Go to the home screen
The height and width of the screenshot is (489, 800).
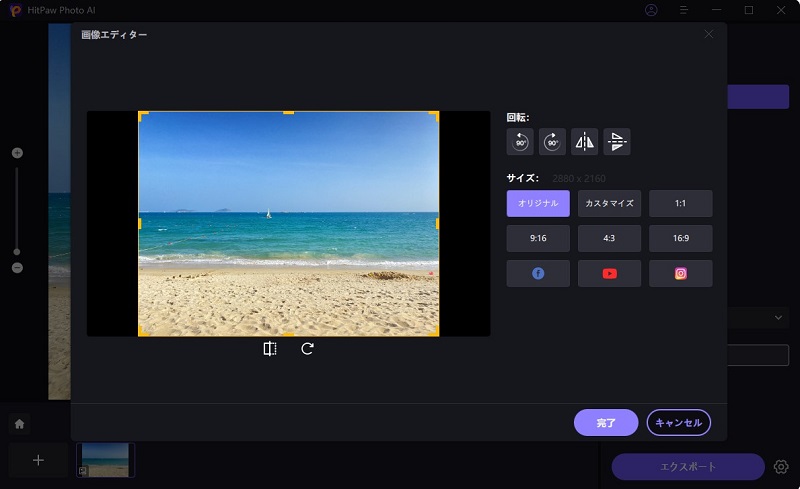click(x=19, y=424)
